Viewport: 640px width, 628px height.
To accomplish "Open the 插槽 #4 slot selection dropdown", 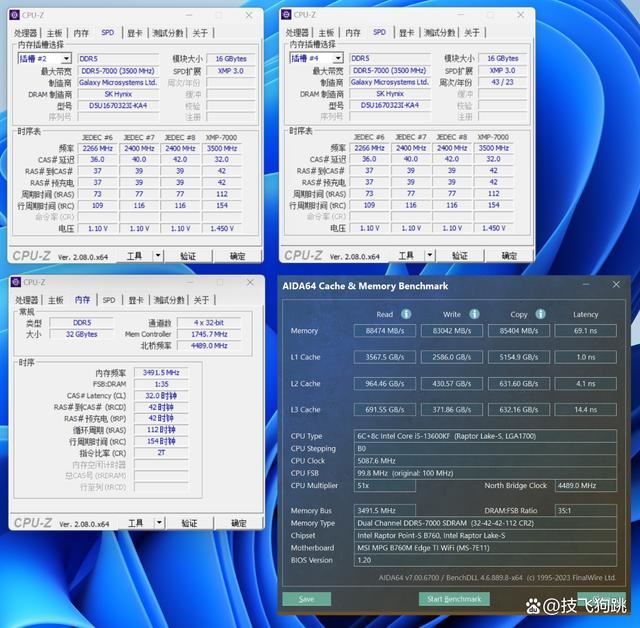I will [x=338, y=58].
